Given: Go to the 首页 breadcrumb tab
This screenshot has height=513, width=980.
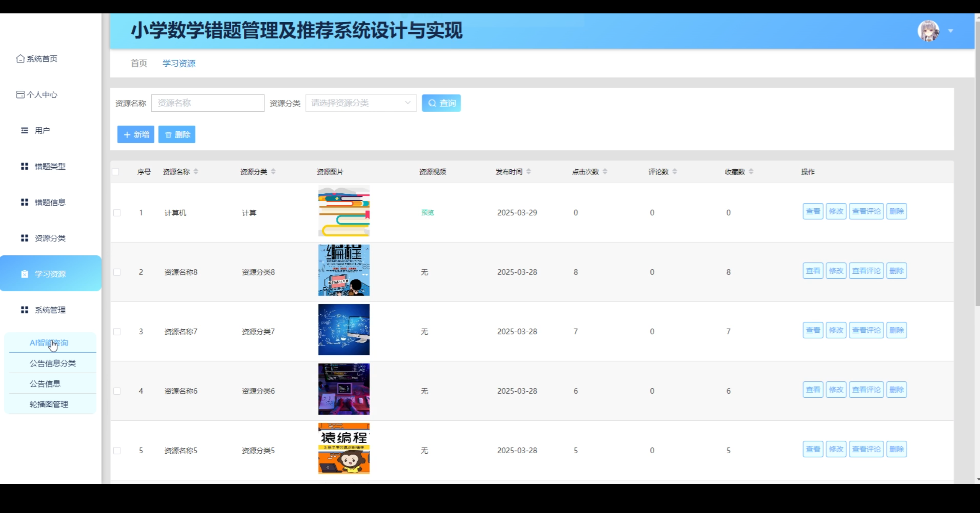Looking at the screenshot, I should pyautogui.click(x=139, y=63).
